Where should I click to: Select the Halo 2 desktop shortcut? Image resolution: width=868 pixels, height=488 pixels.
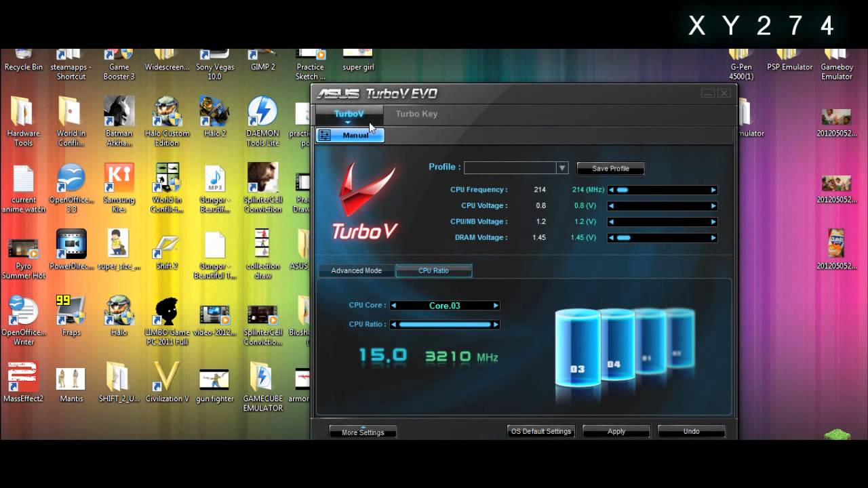214,117
